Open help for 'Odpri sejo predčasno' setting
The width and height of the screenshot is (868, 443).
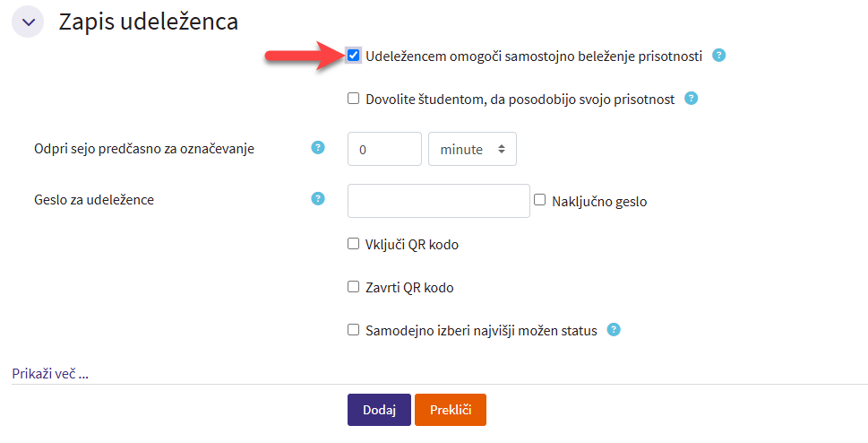tap(317, 148)
